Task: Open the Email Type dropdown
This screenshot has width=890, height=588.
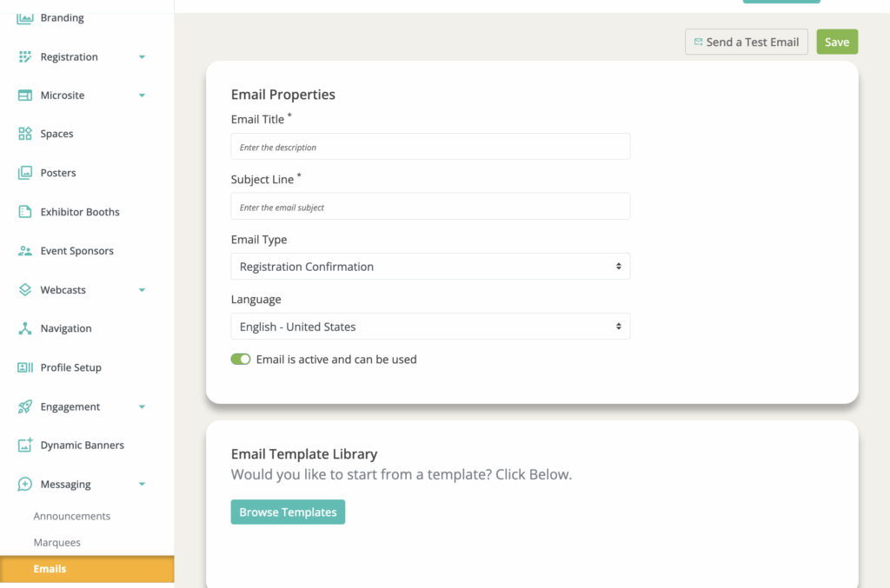Action: (430, 267)
